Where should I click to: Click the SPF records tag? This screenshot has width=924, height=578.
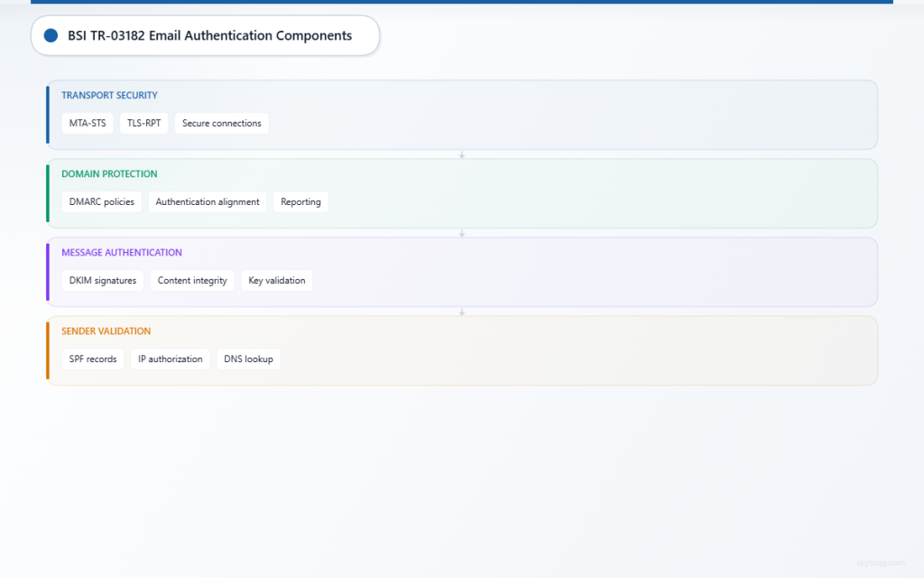[x=93, y=359]
